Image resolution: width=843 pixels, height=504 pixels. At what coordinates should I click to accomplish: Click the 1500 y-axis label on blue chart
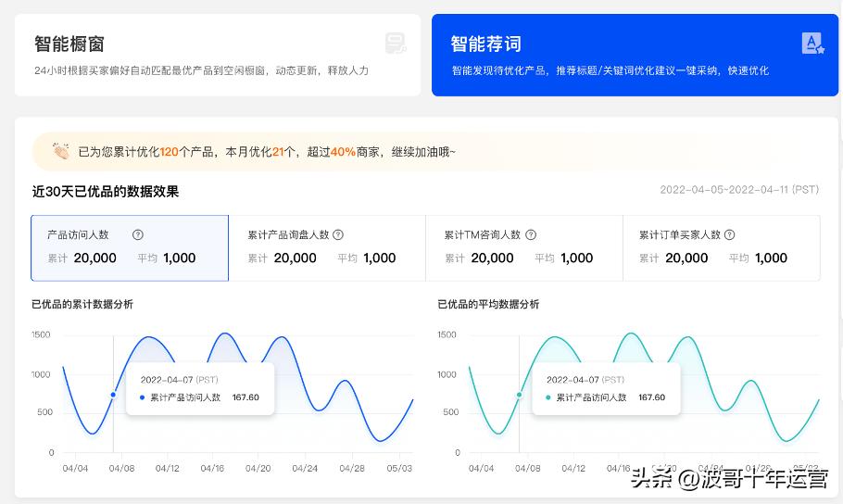(41, 334)
